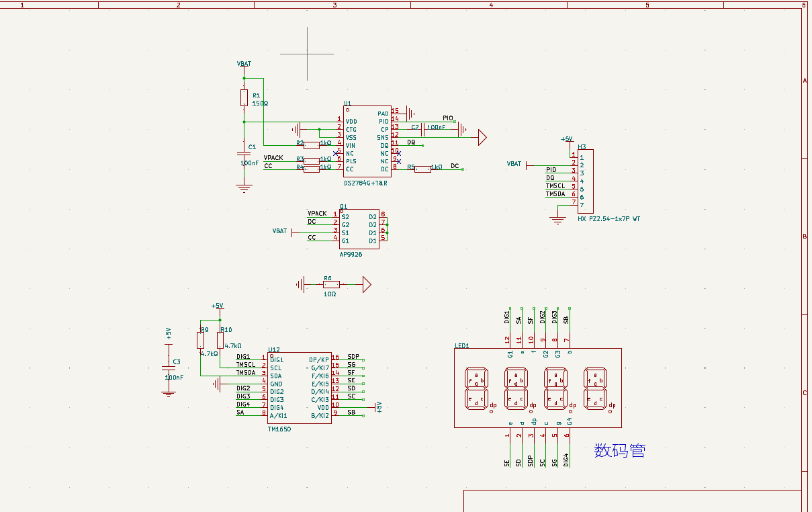Click capacitor C2 on the CP pin

424,129
